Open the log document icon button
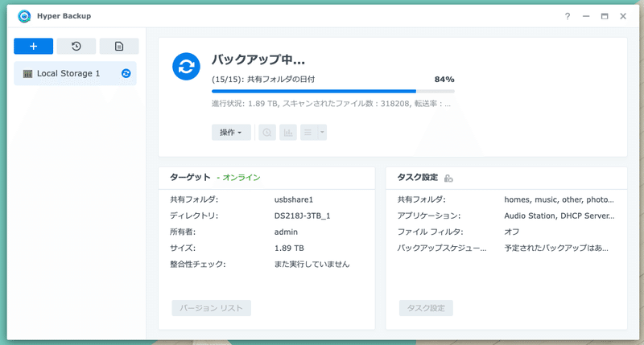 pyautogui.click(x=119, y=46)
